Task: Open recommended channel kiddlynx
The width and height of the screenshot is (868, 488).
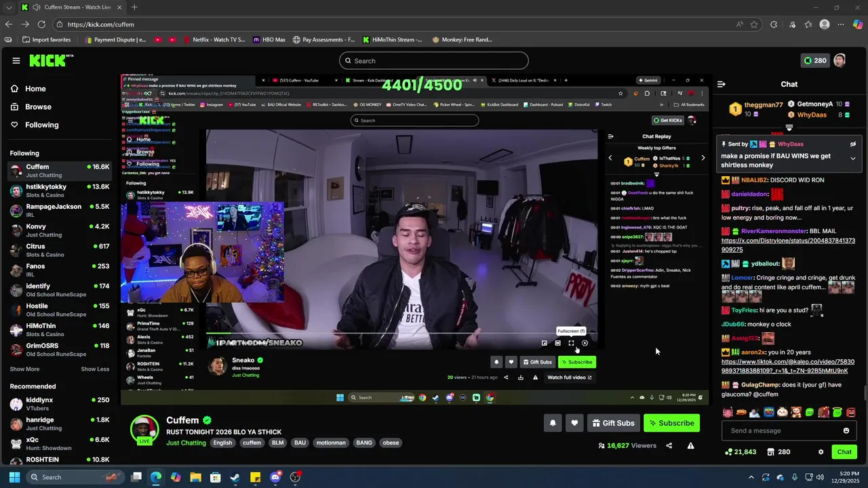Action: [60, 404]
